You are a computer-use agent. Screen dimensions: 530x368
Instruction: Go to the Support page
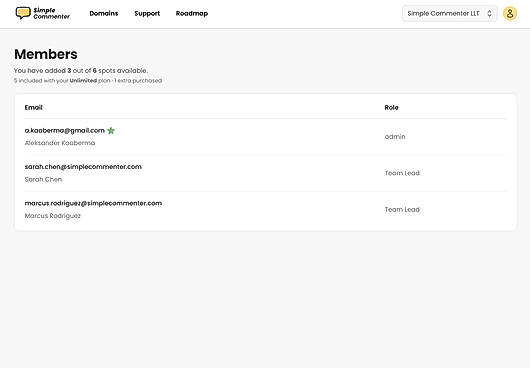coord(147,14)
